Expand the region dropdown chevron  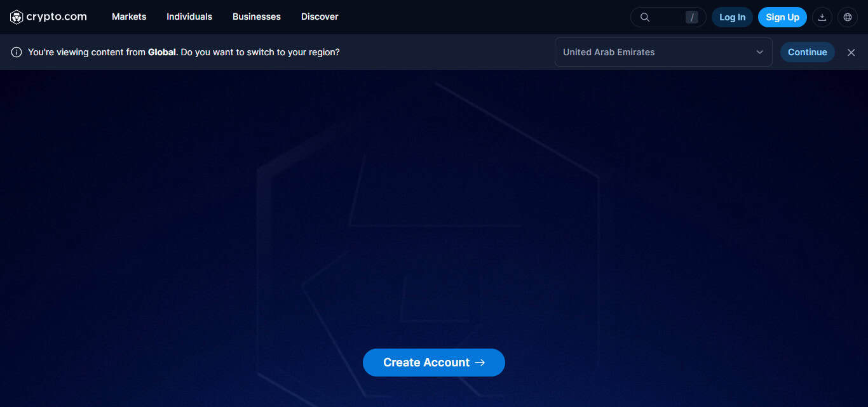coord(759,52)
